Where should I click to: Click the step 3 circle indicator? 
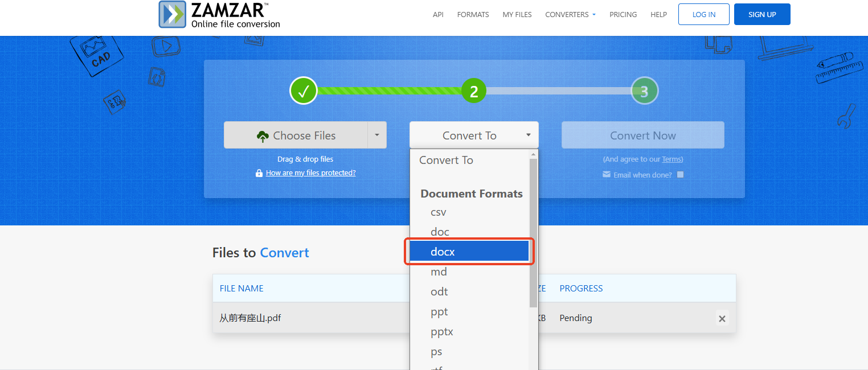(x=644, y=91)
